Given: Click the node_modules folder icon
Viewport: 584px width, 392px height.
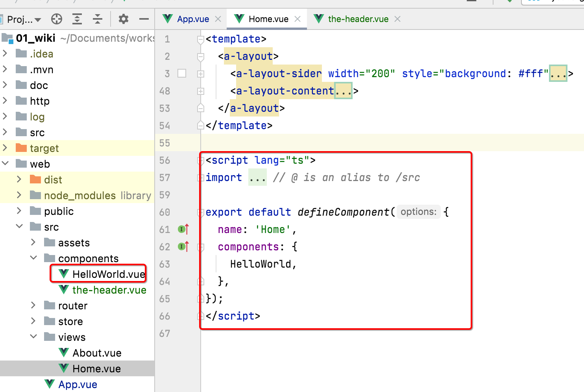Looking at the screenshot, I should (x=35, y=195).
